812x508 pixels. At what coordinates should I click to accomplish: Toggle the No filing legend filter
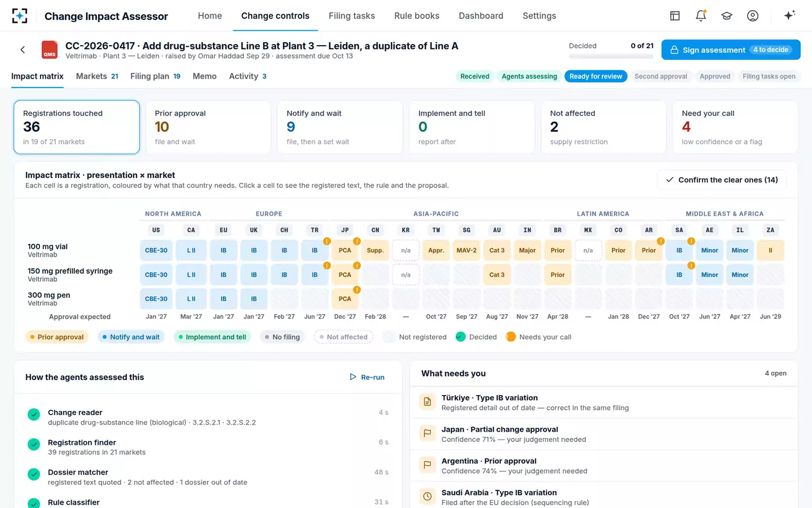[x=283, y=337]
